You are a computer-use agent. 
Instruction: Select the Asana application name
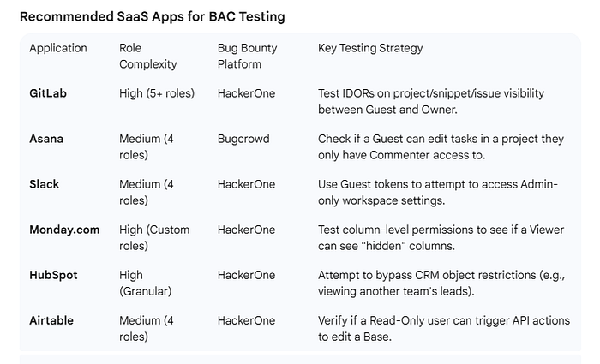tap(46, 139)
